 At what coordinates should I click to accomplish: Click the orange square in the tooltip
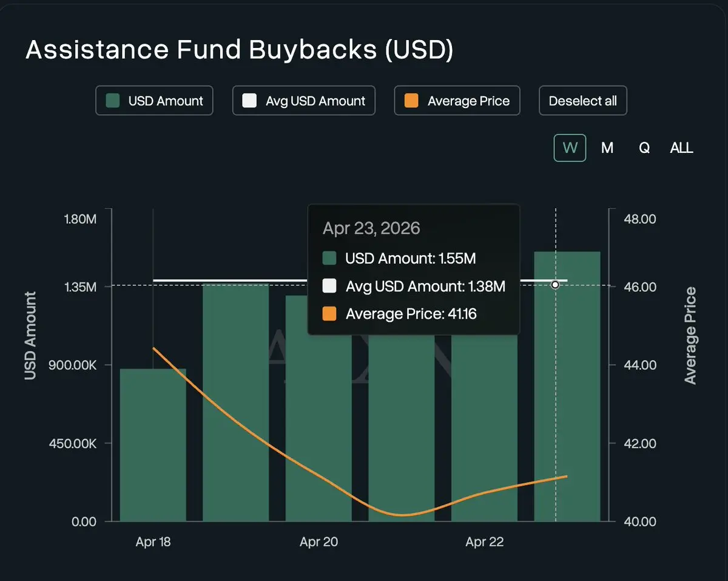click(x=329, y=314)
